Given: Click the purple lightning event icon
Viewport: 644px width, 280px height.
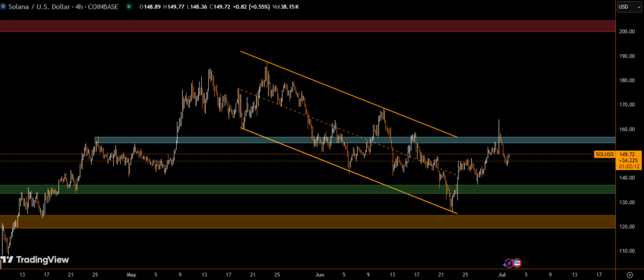Looking at the screenshot, I should [x=509, y=262].
